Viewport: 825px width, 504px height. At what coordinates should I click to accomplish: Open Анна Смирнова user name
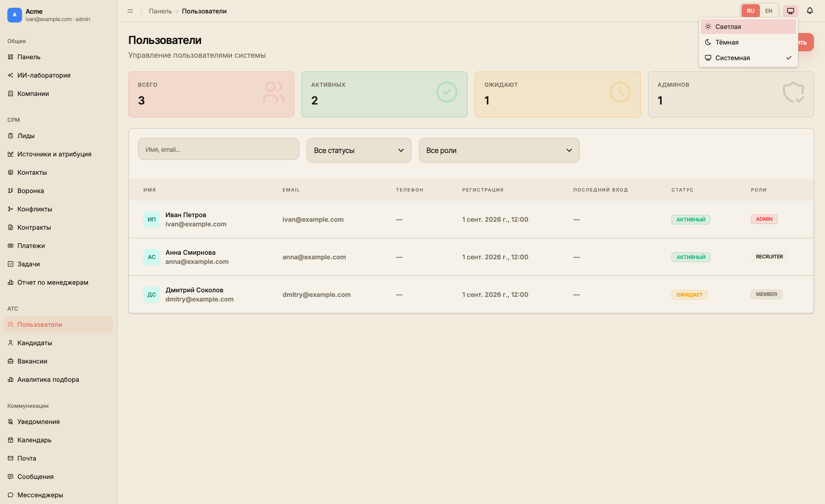click(190, 253)
